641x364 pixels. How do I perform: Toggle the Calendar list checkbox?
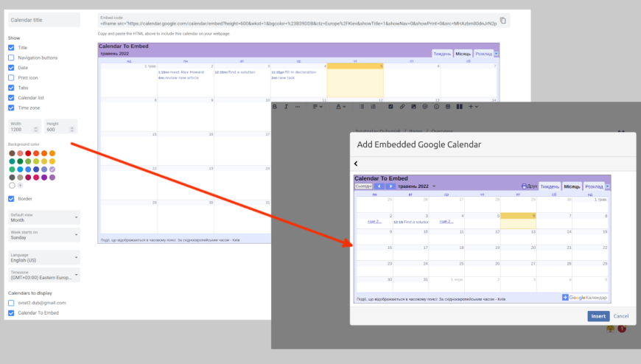11,98
